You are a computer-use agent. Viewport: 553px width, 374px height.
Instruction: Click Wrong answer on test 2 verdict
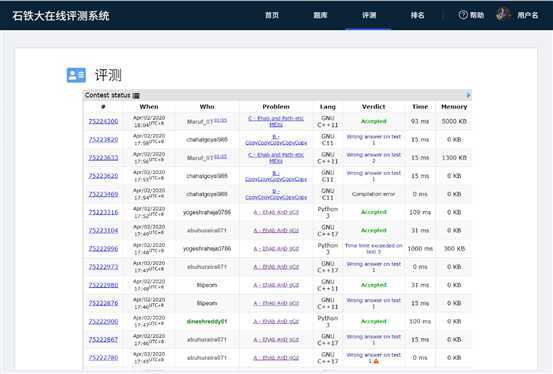(x=373, y=158)
